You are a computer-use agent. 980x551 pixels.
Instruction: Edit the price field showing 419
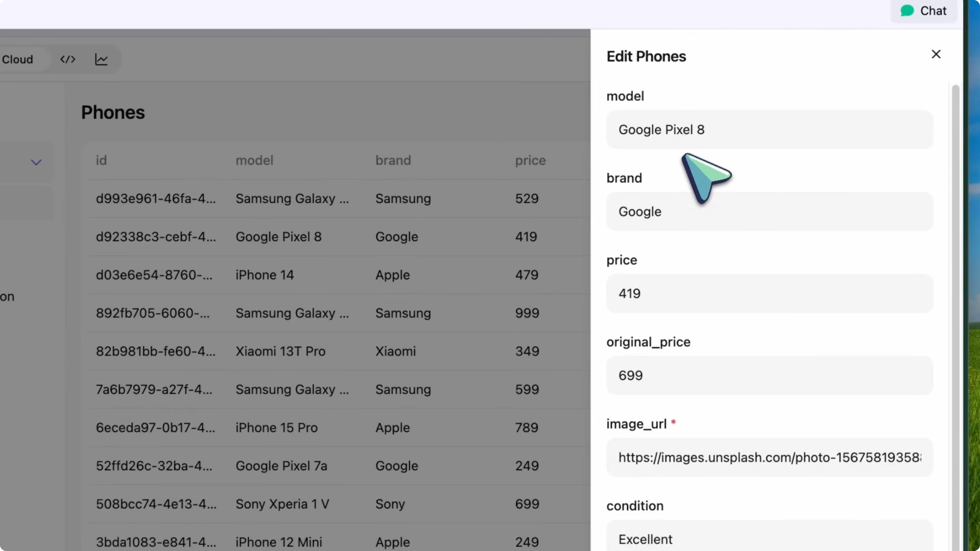[x=769, y=293]
